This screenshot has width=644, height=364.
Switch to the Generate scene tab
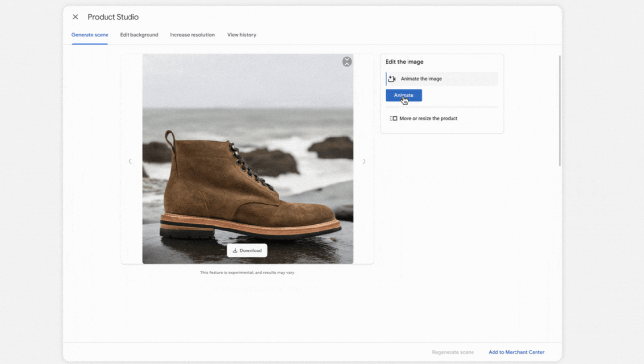(90, 35)
